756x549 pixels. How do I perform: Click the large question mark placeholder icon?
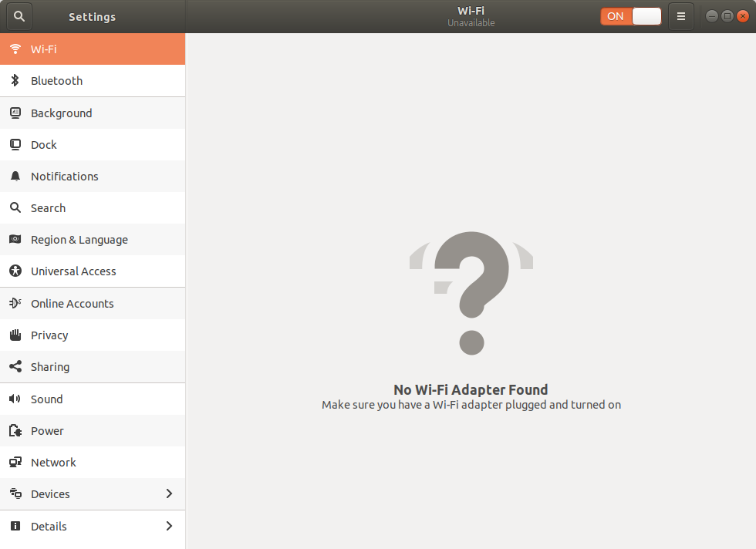pos(471,293)
